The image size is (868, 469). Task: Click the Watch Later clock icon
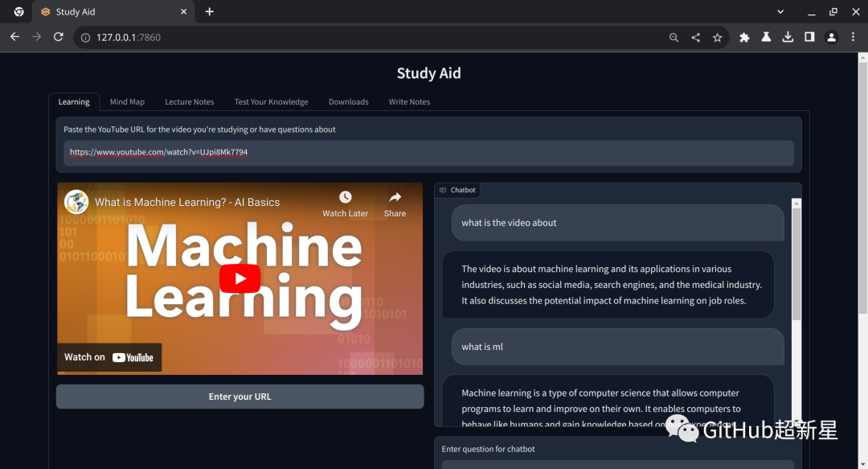pos(346,197)
